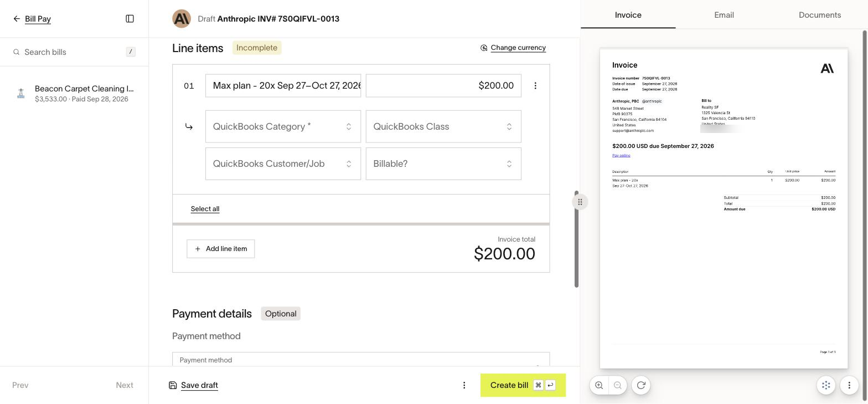Zoom in on the invoice preview
Image resolution: width=868 pixels, height=404 pixels.
coord(599,385)
